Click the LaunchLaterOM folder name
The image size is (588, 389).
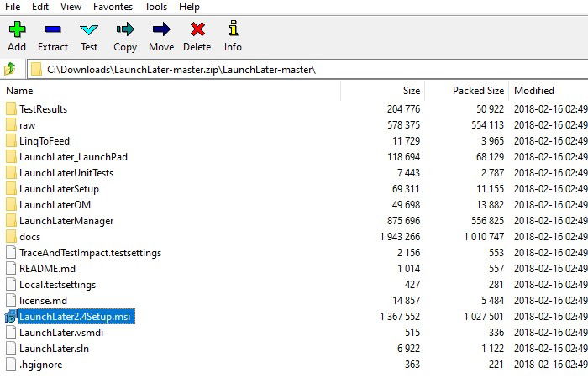(x=55, y=205)
